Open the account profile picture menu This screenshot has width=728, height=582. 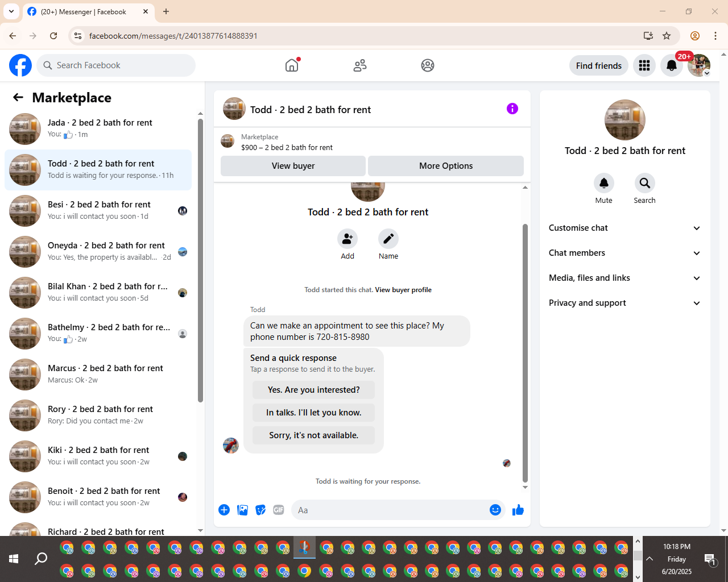pos(699,65)
